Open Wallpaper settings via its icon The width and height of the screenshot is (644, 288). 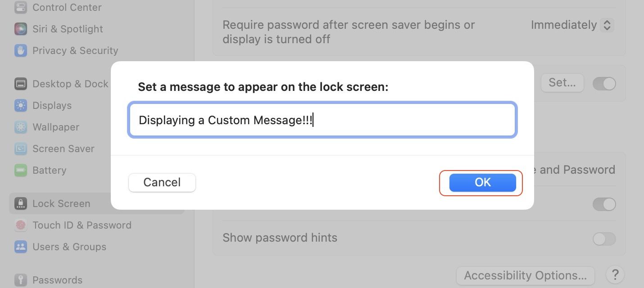(x=20, y=127)
